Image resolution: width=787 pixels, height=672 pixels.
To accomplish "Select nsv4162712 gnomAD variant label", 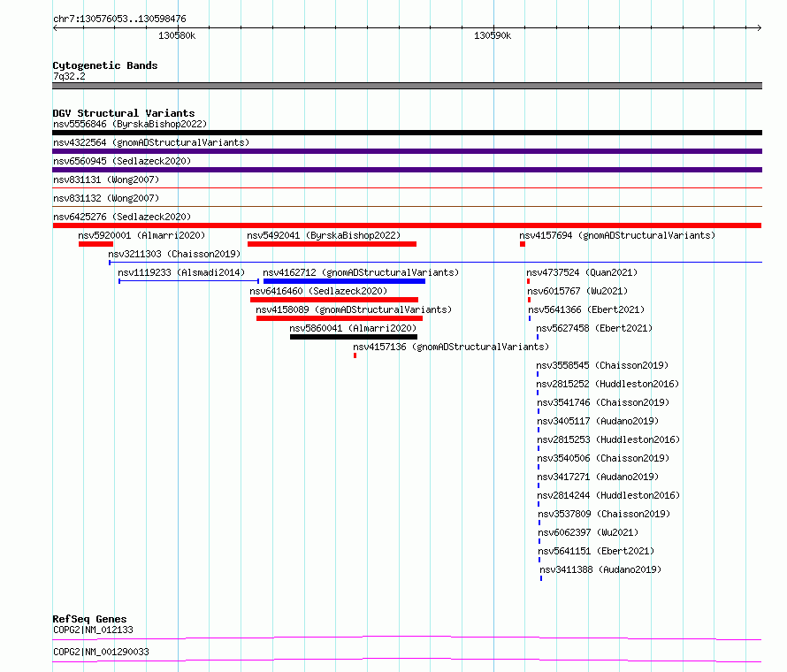I will 361,272.
